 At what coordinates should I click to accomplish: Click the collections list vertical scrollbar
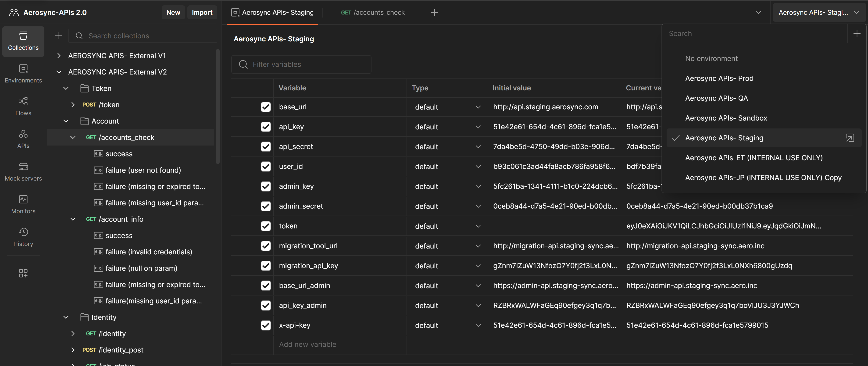tap(218, 106)
